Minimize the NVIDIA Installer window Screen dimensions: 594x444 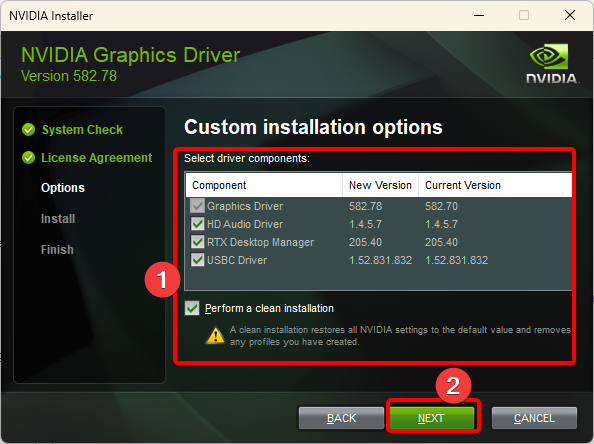point(479,16)
